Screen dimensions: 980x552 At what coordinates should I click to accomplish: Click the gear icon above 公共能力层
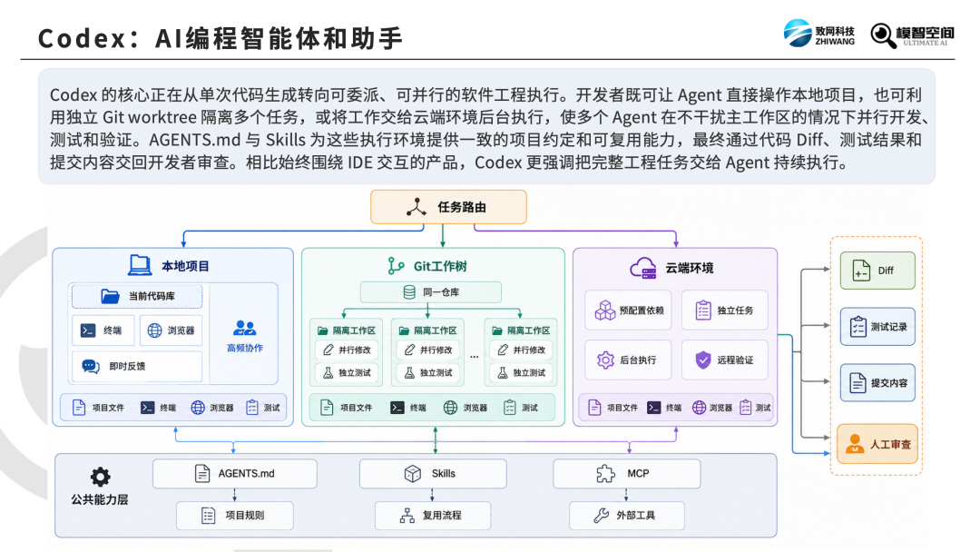click(100, 477)
